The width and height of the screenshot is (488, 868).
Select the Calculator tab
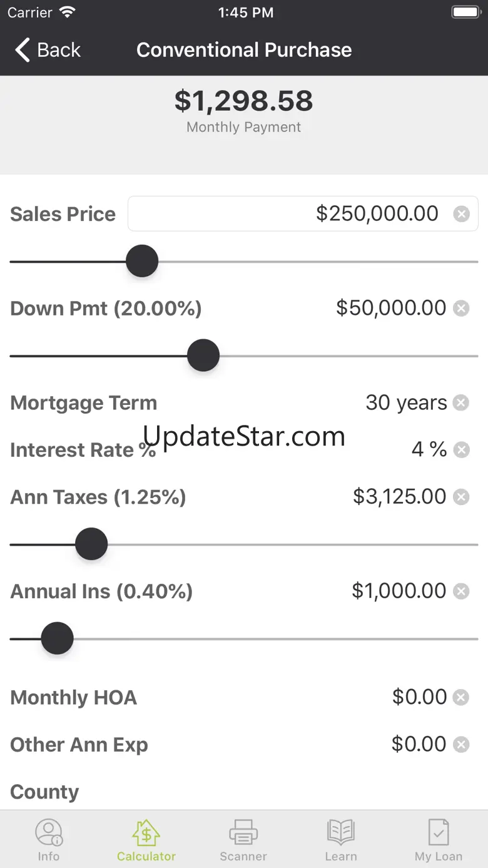tap(146, 840)
